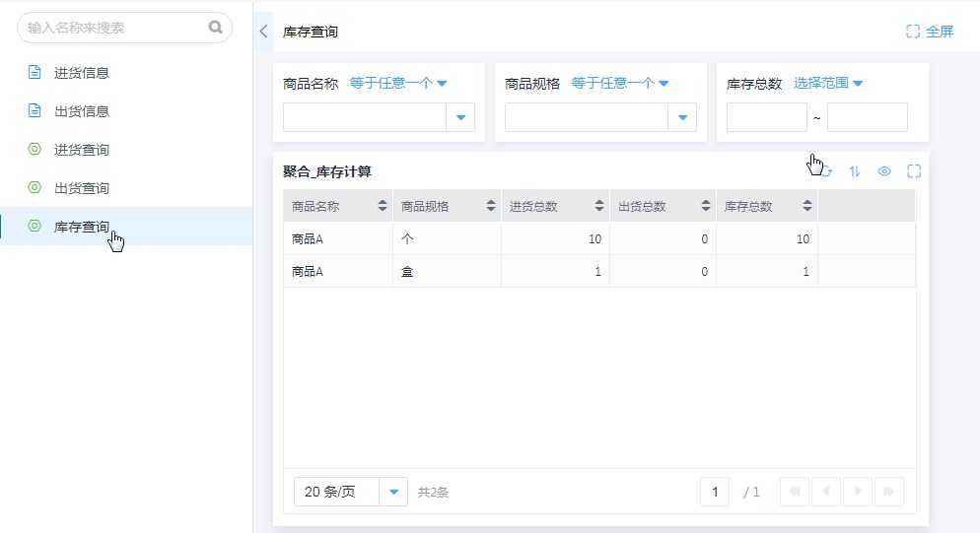
Task: Go to the last page button
Action: pos(888,492)
